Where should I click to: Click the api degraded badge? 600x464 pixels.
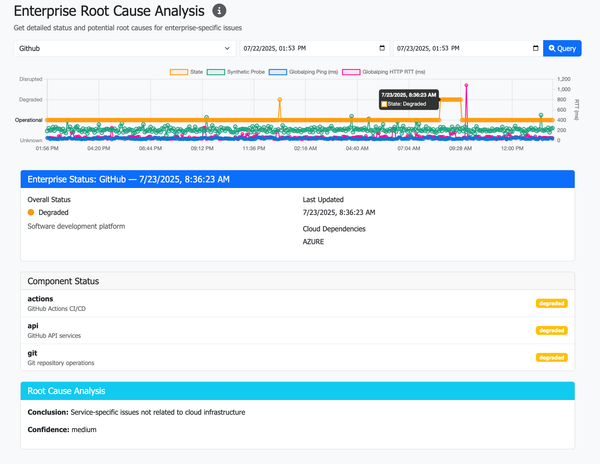point(551,330)
